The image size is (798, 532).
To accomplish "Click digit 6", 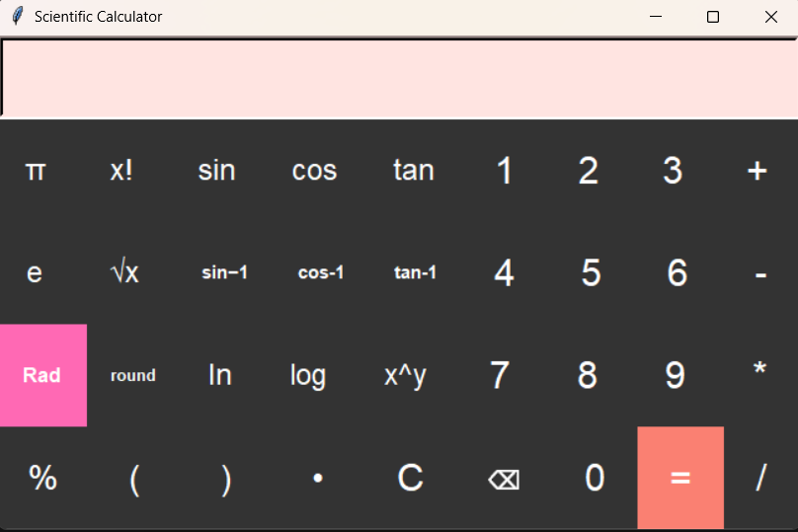I will click(x=678, y=273).
